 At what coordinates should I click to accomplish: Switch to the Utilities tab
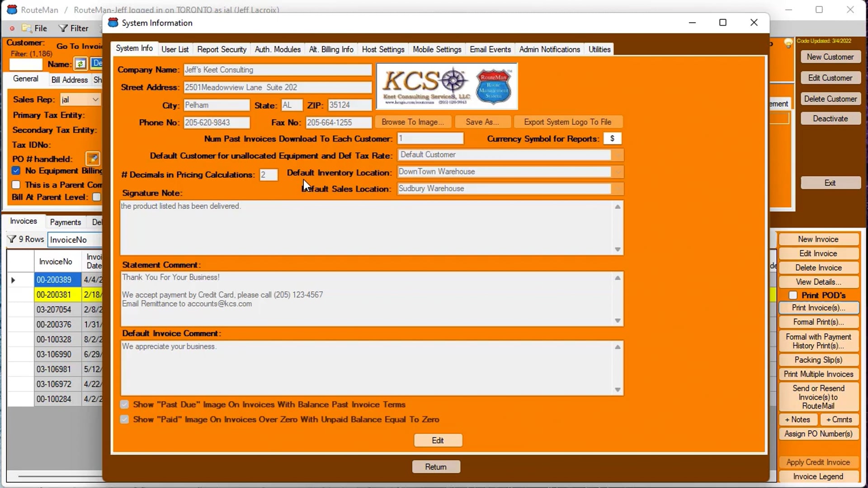click(599, 49)
